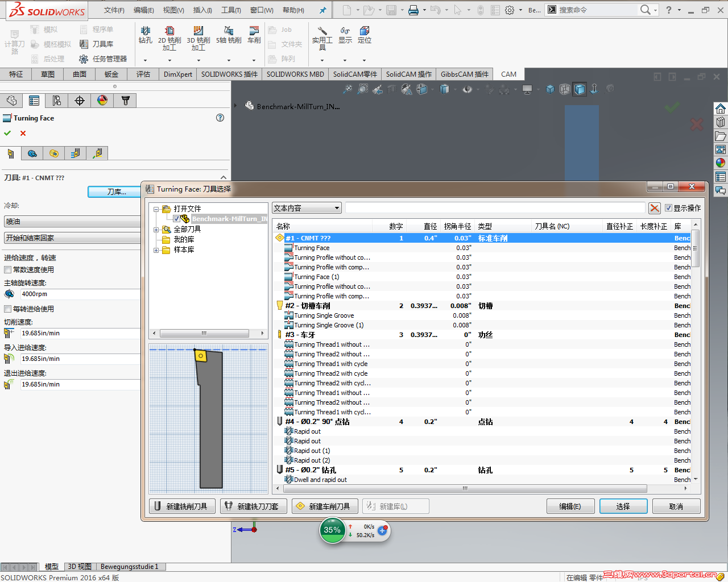Expand the Benchmark-MillTurn feature tree node
The width and height of the screenshot is (728, 582).
[x=235, y=105]
